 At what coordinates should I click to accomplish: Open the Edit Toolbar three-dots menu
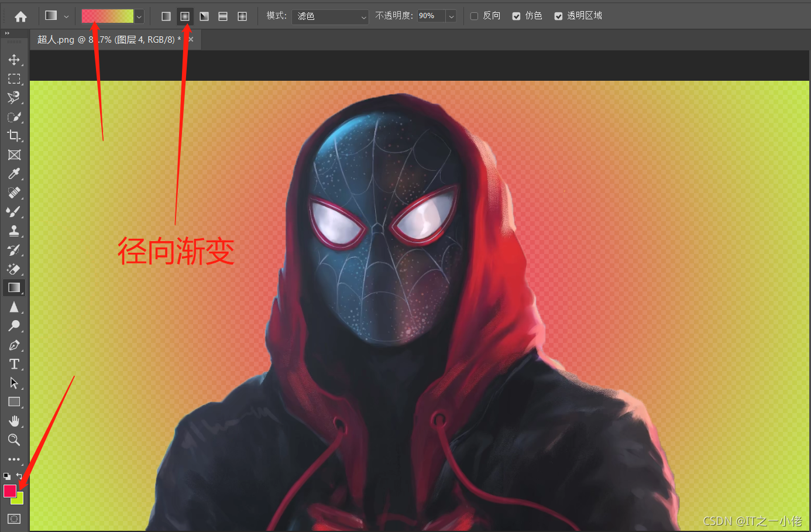pos(14,459)
